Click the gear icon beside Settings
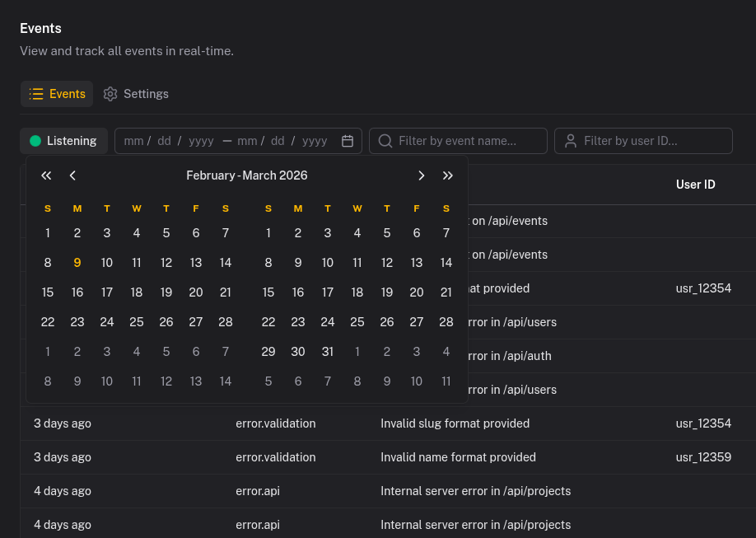 pos(110,94)
